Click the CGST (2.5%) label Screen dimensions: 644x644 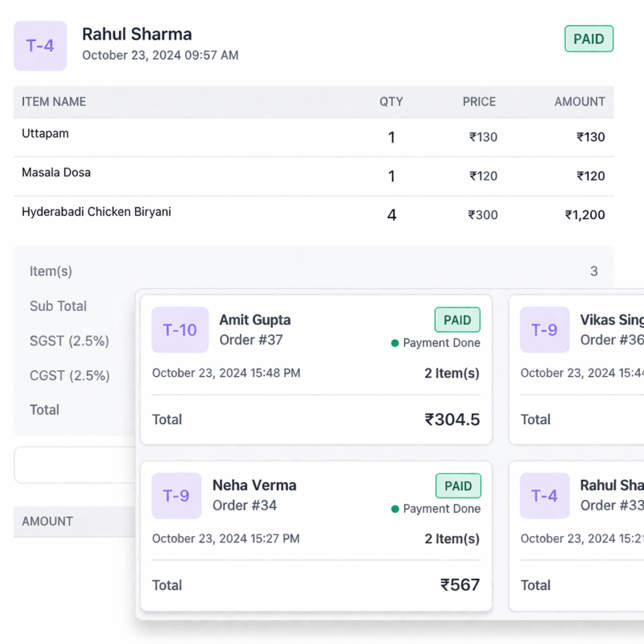pyautogui.click(x=69, y=375)
